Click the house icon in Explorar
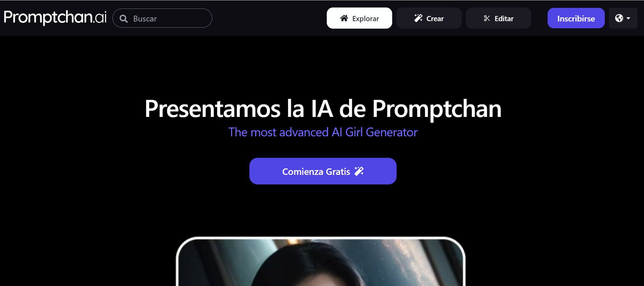This screenshot has width=644, height=286. pos(344,18)
